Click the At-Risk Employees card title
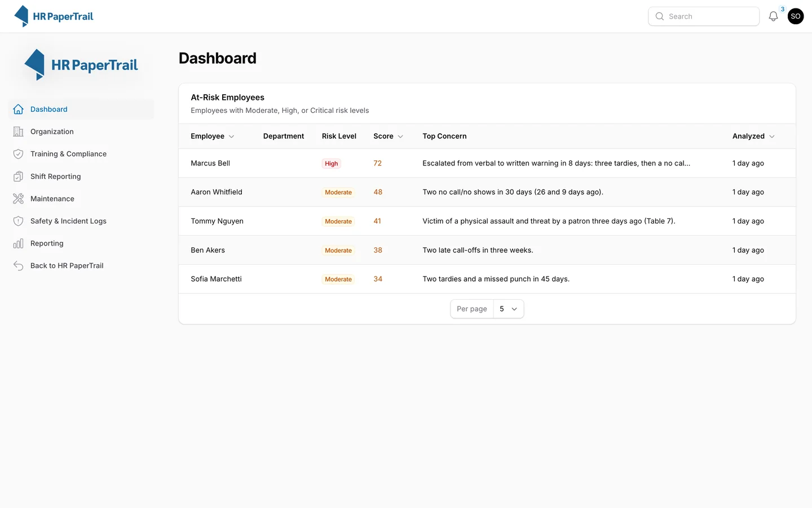The width and height of the screenshot is (812, 508). pyautogui.click(x=227, y=98)
